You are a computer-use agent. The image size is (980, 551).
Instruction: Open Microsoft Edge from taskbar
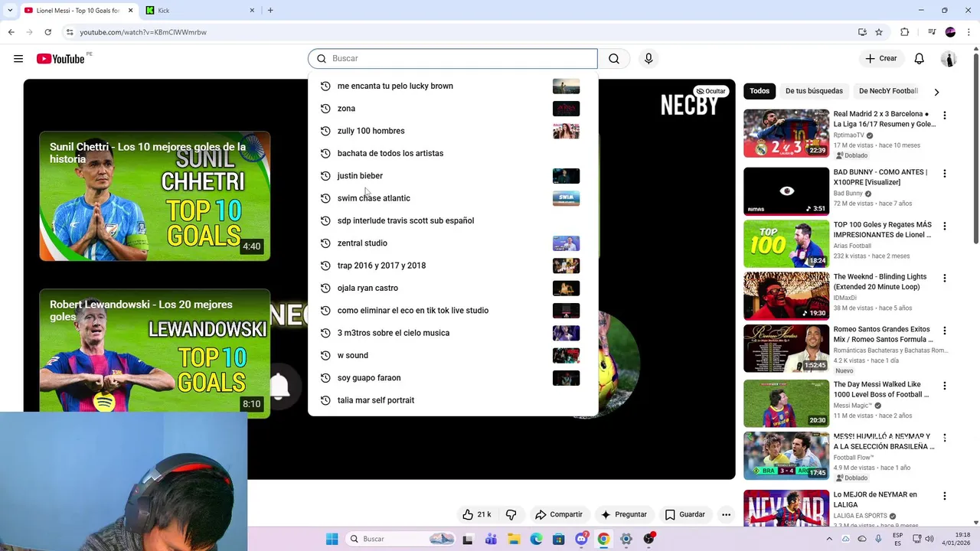click(x=536, y=539)
